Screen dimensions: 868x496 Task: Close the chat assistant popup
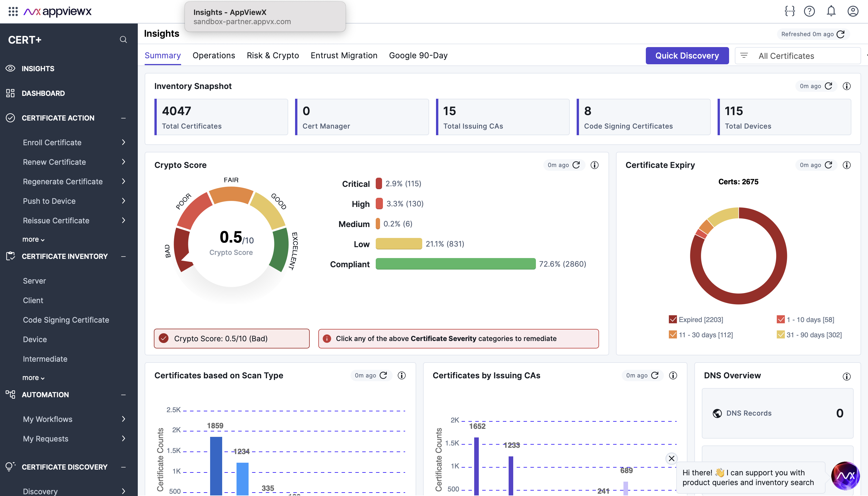click(x=671, y=458)
